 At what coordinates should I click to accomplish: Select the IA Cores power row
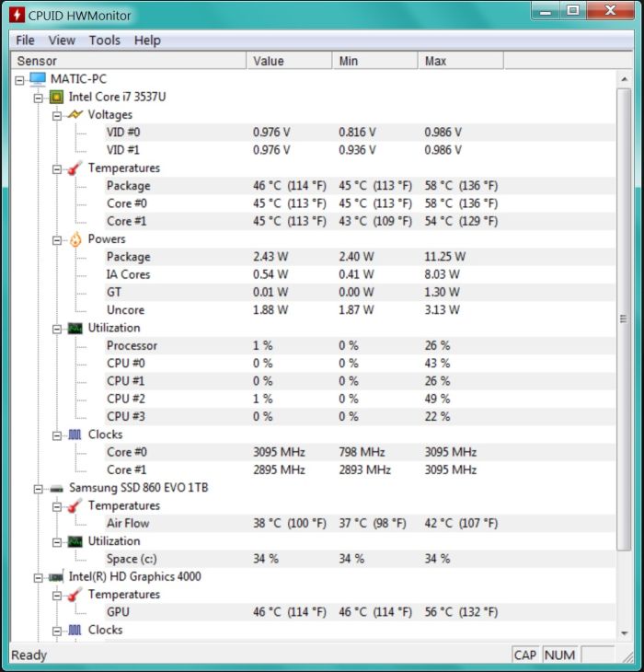tap(360, 274)
